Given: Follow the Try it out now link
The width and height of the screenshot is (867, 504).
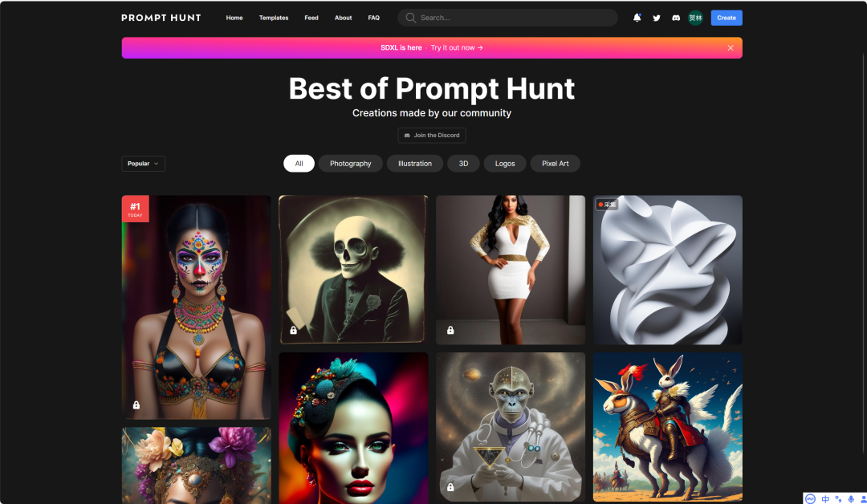Looking at the screenshot, I should (x=457, y=48).
